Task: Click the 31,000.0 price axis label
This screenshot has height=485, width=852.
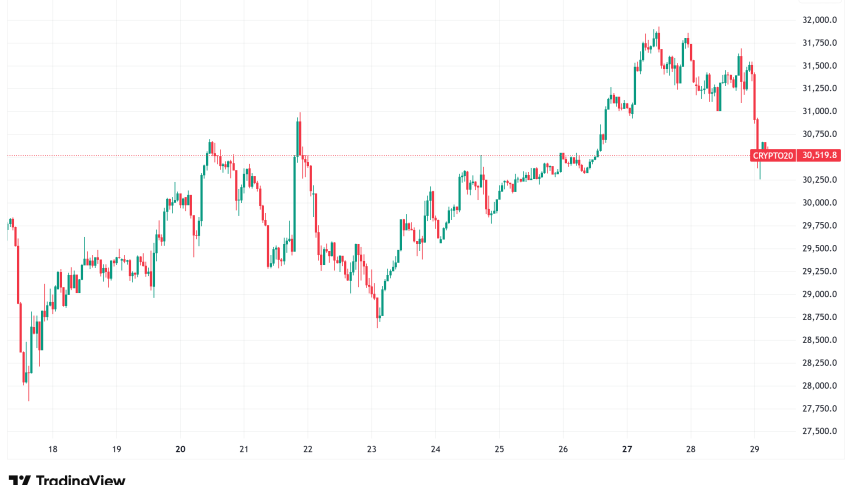Action: [x=819, y=111]
